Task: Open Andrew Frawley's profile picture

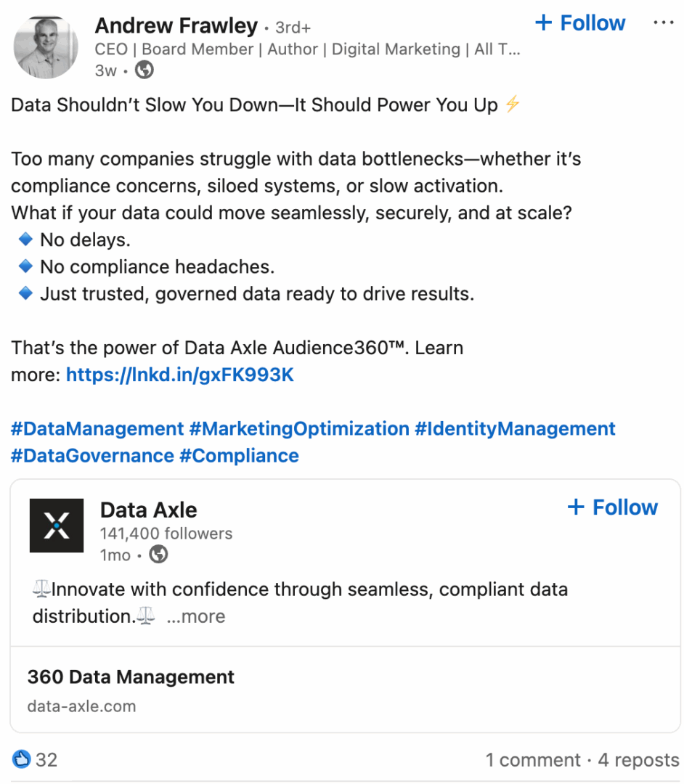Action: pos(45,45)
